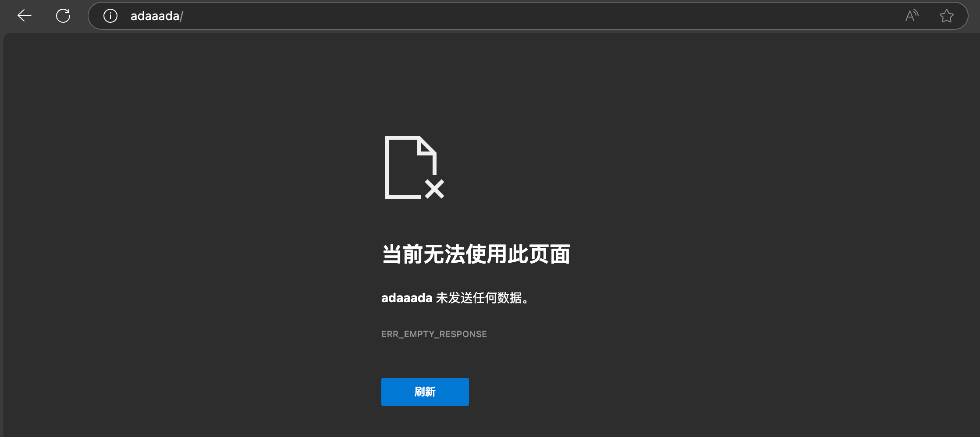Click the adaaada/ address bar field

[528, 16]
